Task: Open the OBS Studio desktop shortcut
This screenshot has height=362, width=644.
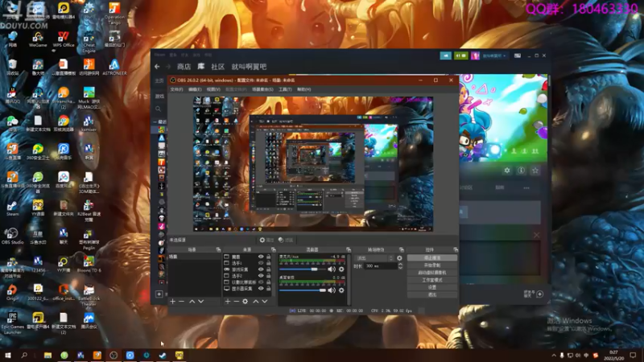Action: [x=12, y=236]
